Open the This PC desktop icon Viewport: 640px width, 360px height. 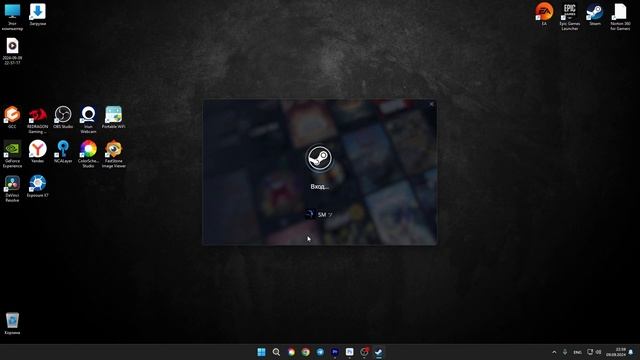pos(12,17)
